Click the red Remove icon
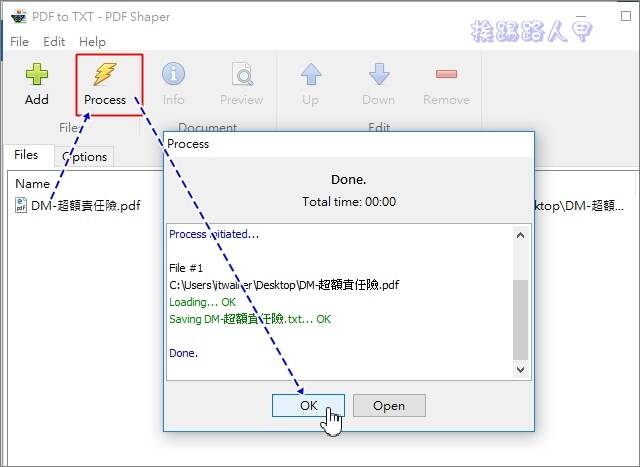The height and width of the screenshot is (467, 640). pos(446,74)
